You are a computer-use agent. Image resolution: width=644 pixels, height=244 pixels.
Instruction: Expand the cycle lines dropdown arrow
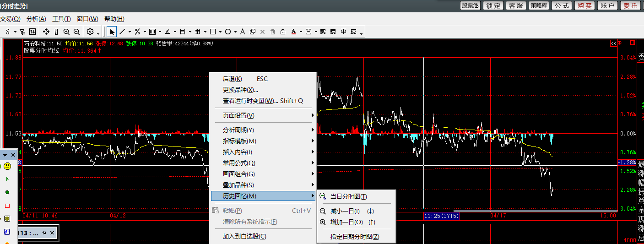(x=160, y=32)
